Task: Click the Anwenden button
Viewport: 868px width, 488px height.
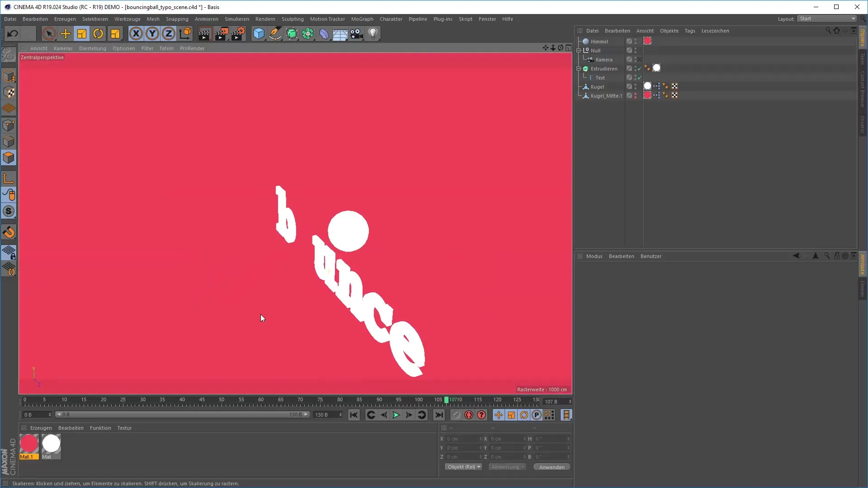Action: [552, 467]
